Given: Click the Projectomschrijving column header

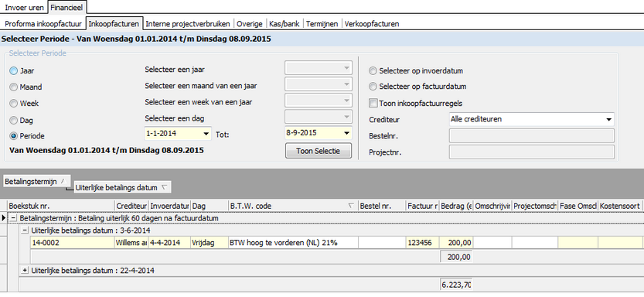Looking at the screenshot, I should [535, 207].
